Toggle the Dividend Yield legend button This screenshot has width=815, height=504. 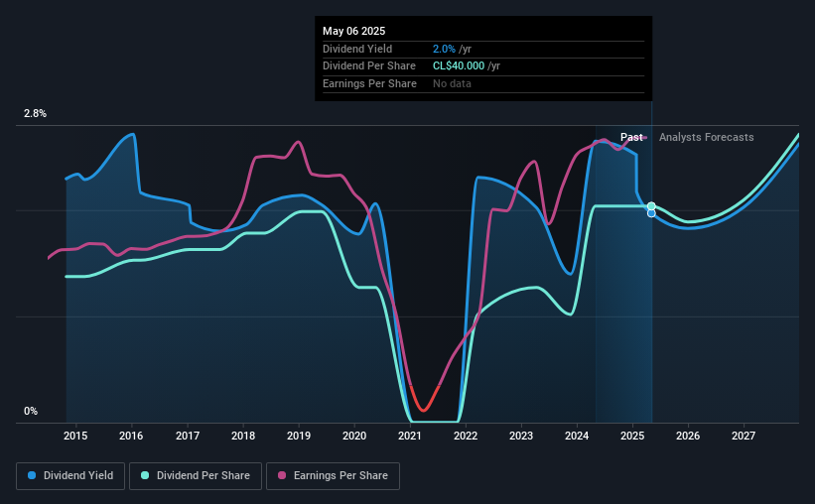70,476
